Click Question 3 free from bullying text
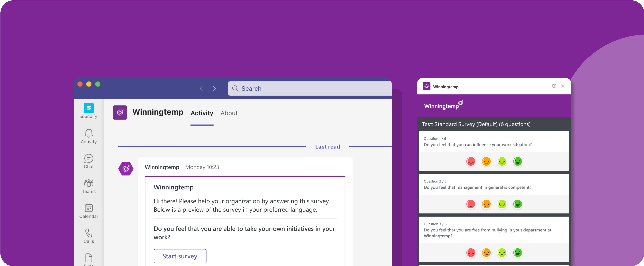644x266 pixels. [487, 233]
